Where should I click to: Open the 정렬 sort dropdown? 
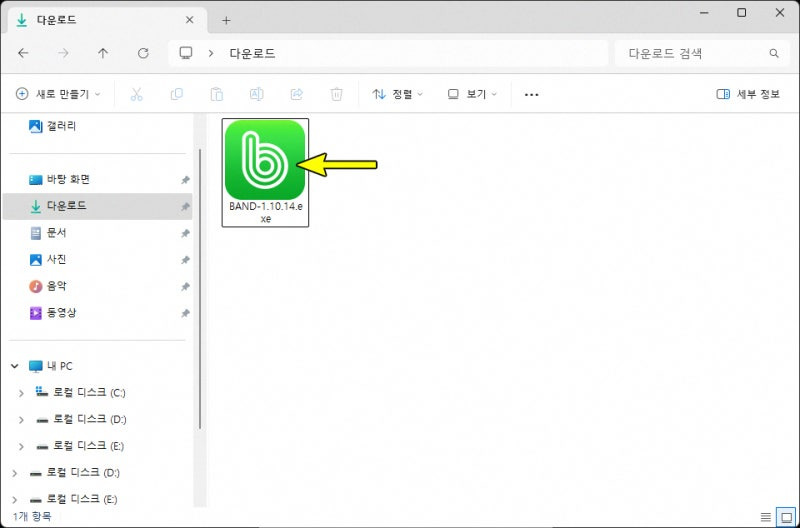click(398, 94)
